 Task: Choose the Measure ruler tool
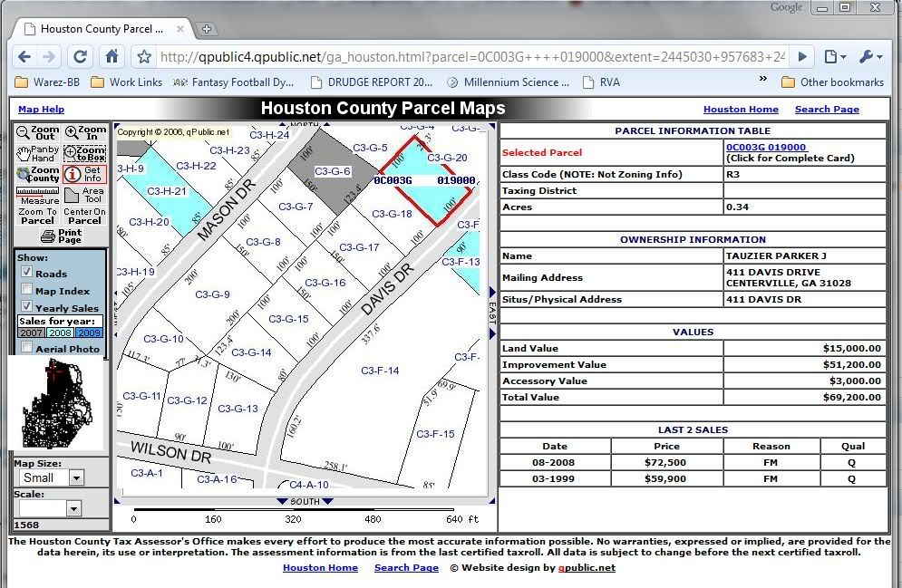tap(37, 196)
